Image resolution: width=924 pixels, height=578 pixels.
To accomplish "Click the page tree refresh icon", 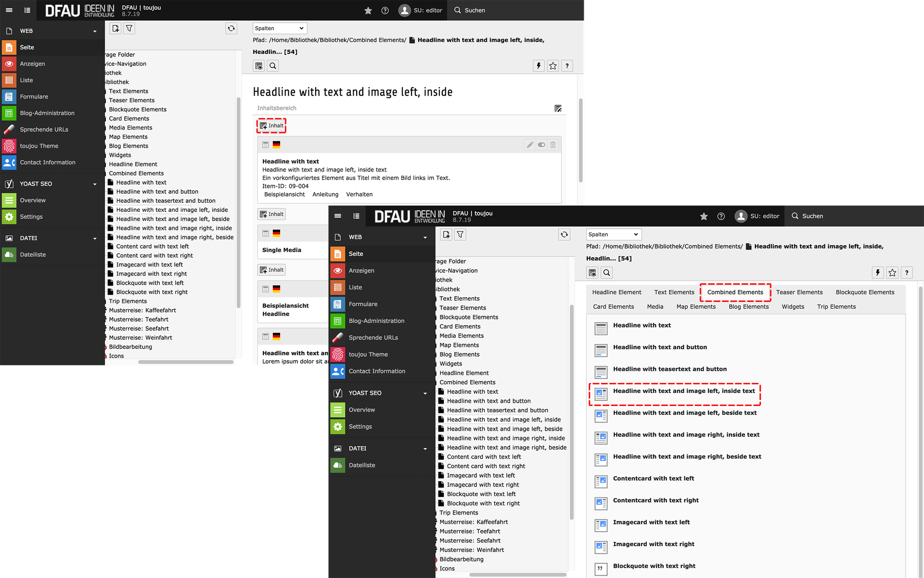I will [231, 28].
